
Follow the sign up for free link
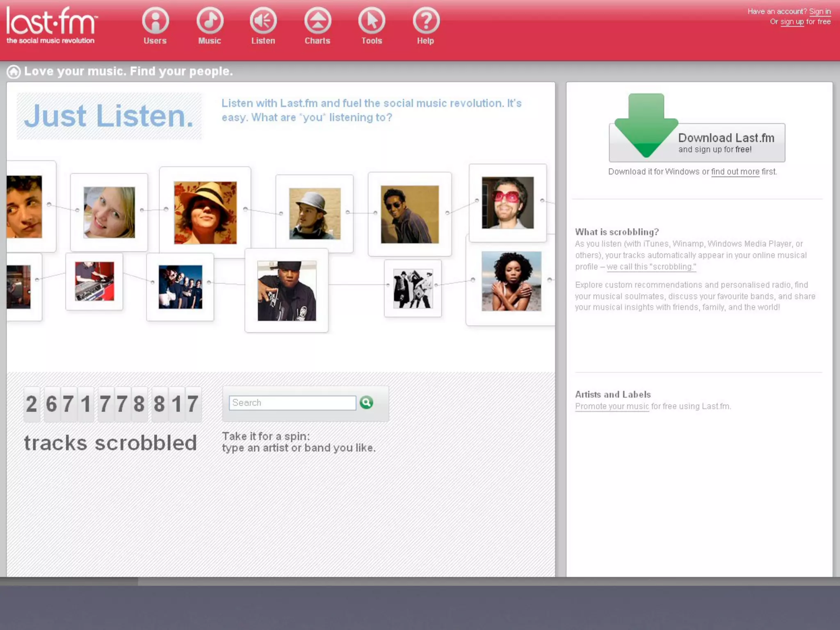click(x=792, y=22)
